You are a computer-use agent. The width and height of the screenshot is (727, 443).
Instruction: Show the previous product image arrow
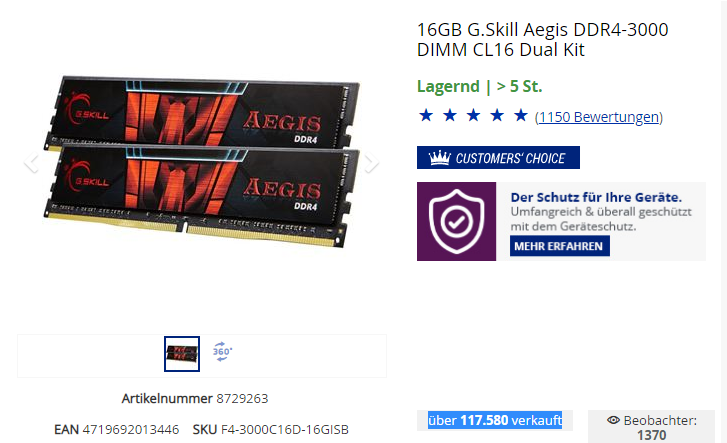click(x=32, y=163)
